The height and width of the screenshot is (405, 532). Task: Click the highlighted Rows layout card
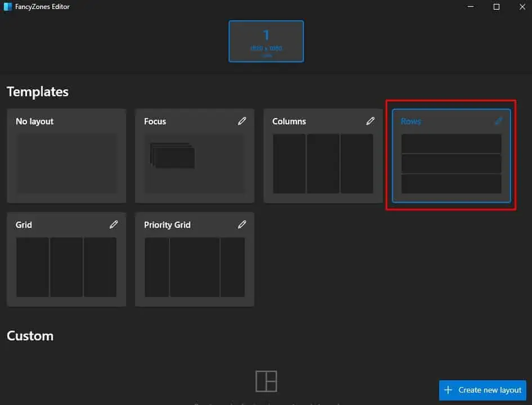451,156
